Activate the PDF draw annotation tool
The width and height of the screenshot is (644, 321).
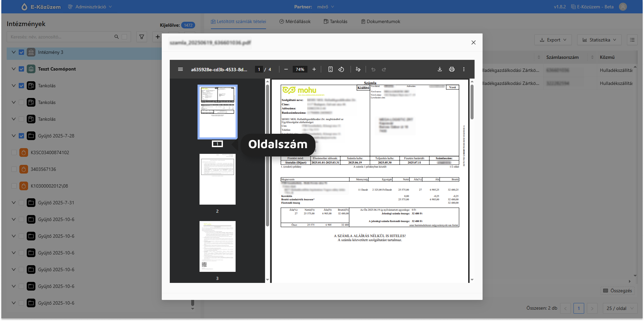pos(358,69)
